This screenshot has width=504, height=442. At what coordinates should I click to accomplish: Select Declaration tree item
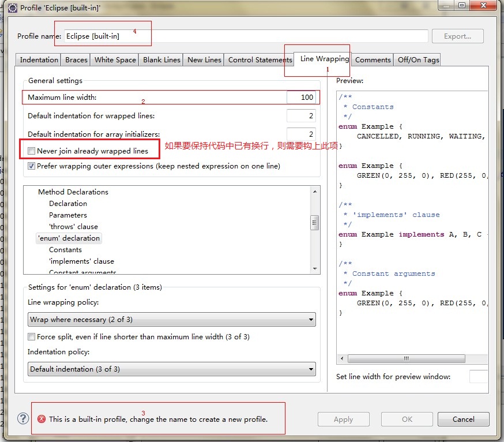coord(68,204)
